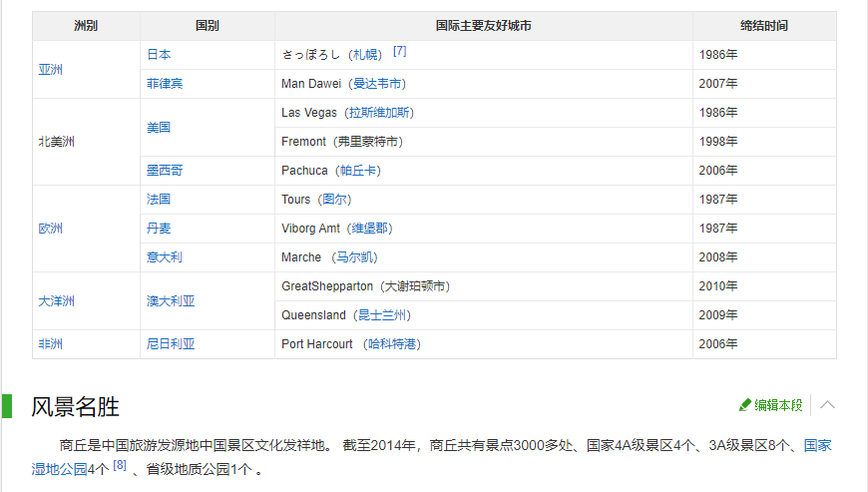Go to the 拉斯维加斯 city link
This screenshot has height=492, width=868.
(x=380, y=113)
